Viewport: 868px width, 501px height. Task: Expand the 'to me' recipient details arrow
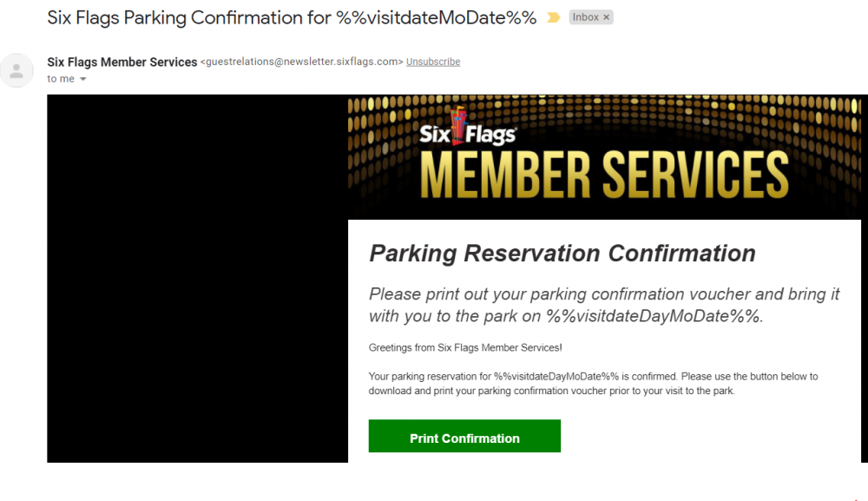click(83, 79)
